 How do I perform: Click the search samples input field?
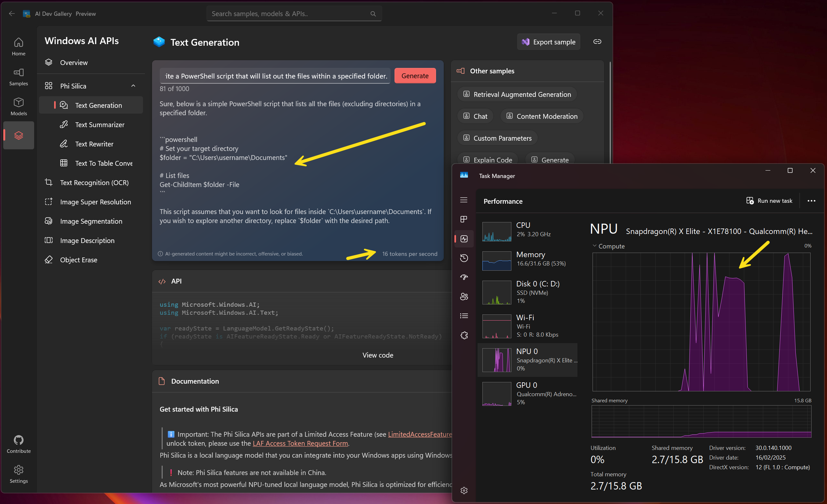point(289,14)
